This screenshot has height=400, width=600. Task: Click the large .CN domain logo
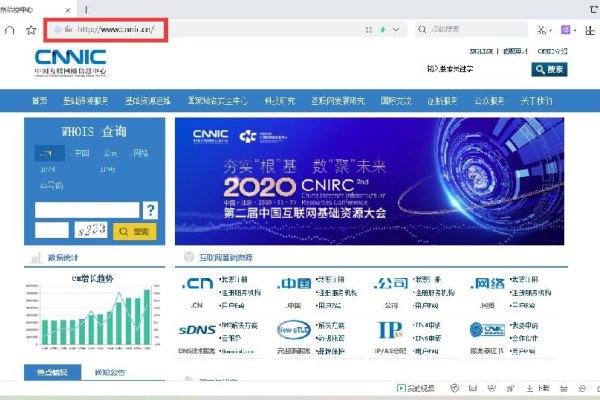point(197,284)
